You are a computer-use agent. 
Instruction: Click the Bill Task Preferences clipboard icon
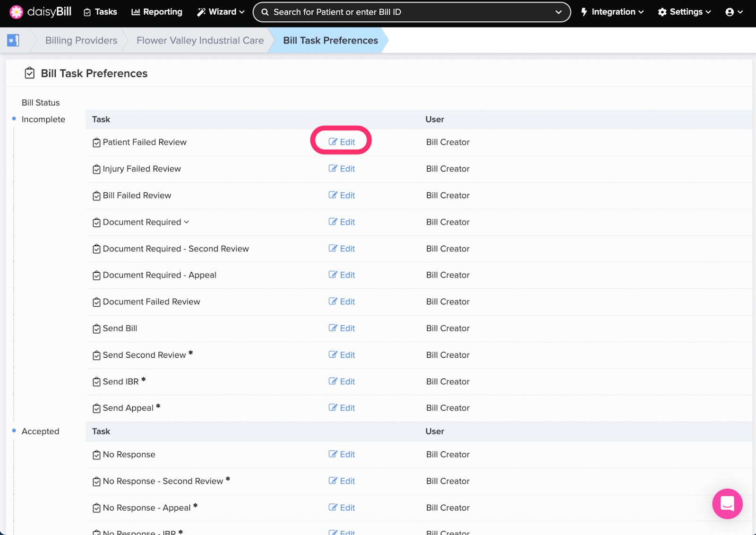coord(29,73)
